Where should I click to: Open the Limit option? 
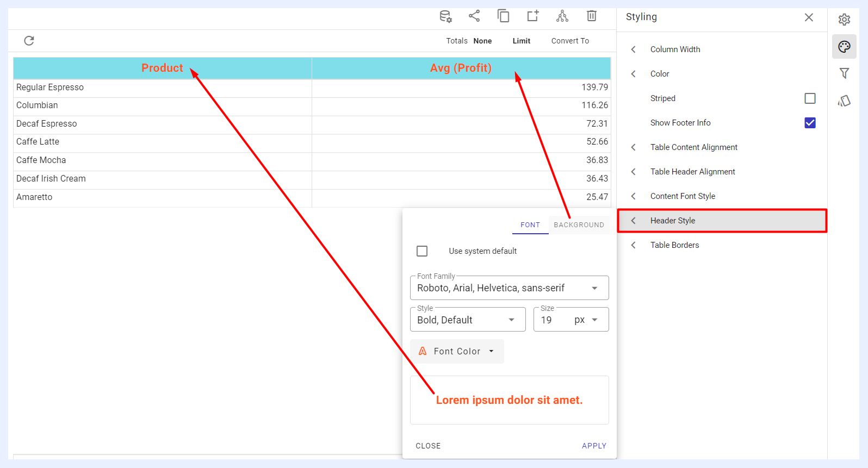coord(522,41)
